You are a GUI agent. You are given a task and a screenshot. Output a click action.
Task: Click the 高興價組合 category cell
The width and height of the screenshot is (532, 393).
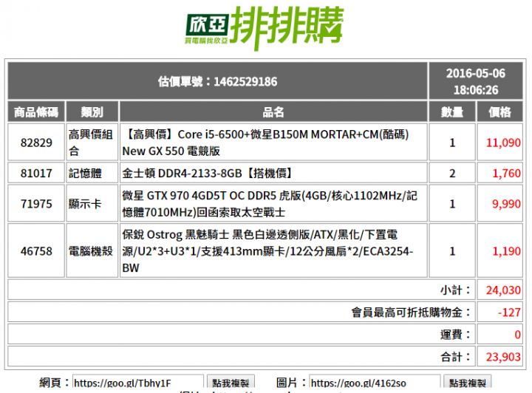click(x=92, y=143)
